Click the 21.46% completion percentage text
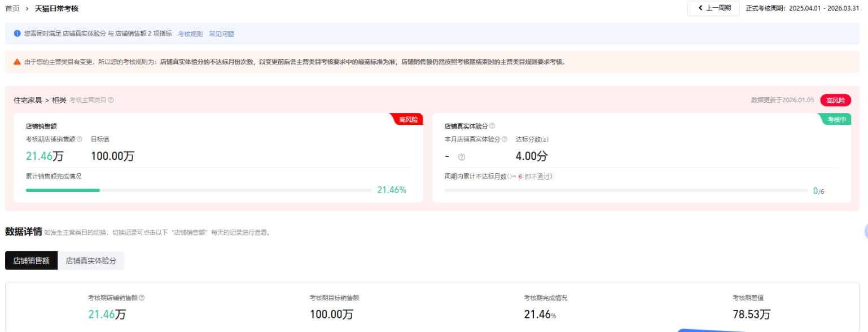The height and width of the screenshot is (332, 868). (x=392, y=190)
